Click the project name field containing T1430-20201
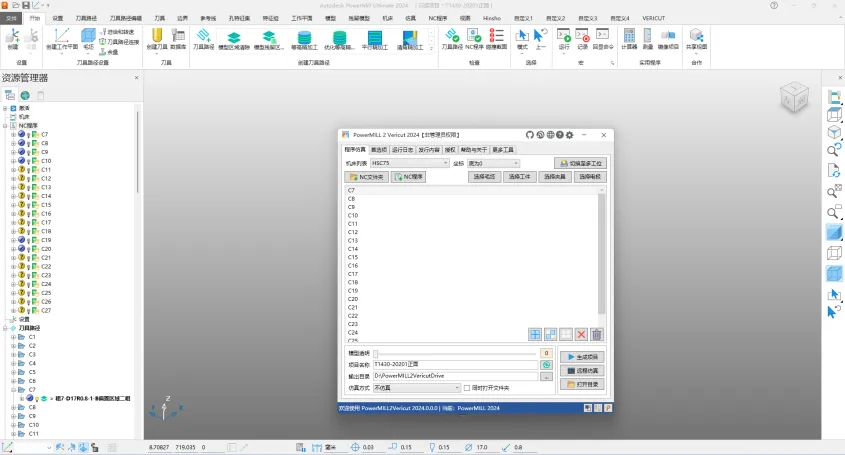845x455 pixels. [x=455, y=364]
